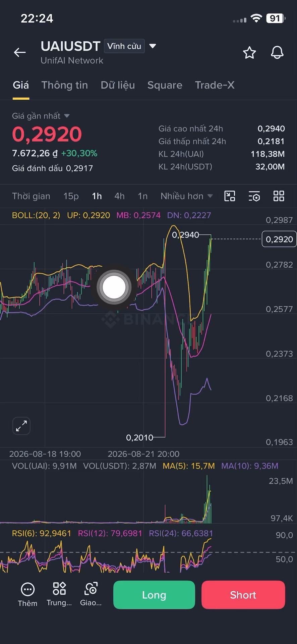Open Giao... trading bots icon
The width and height of the screenshot is (297, 644).
(x=91, y=594)
